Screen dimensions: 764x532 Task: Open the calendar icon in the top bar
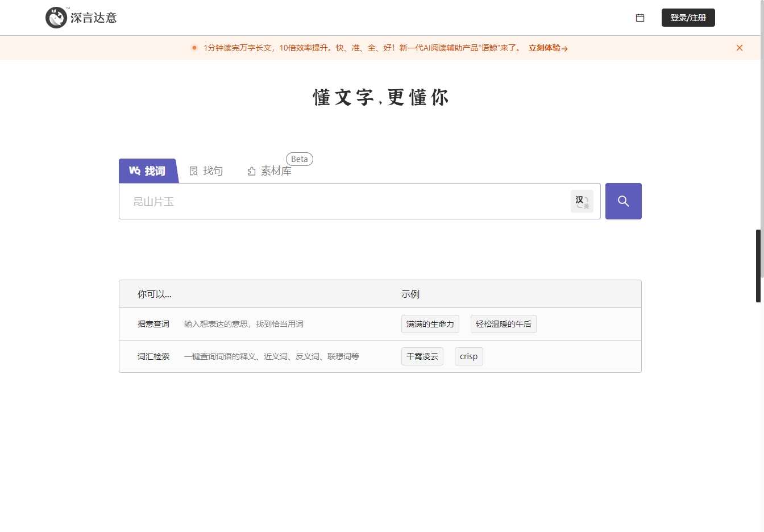(x=640, y=18)
